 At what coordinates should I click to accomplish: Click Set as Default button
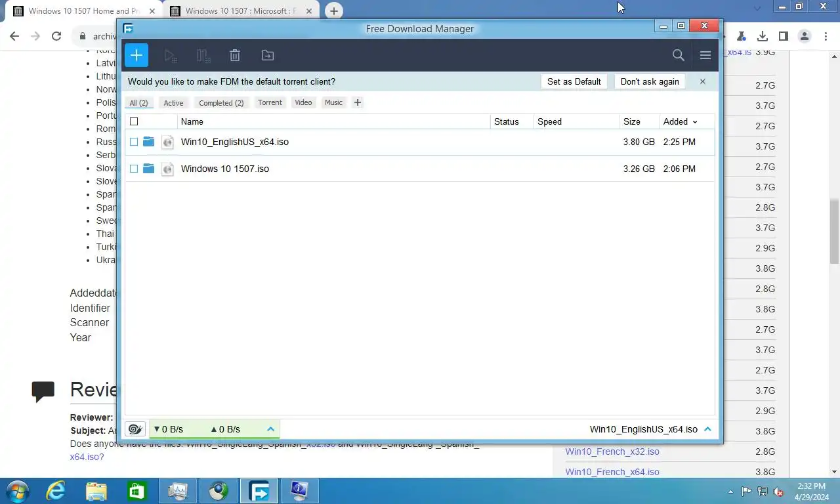point(574,81)
